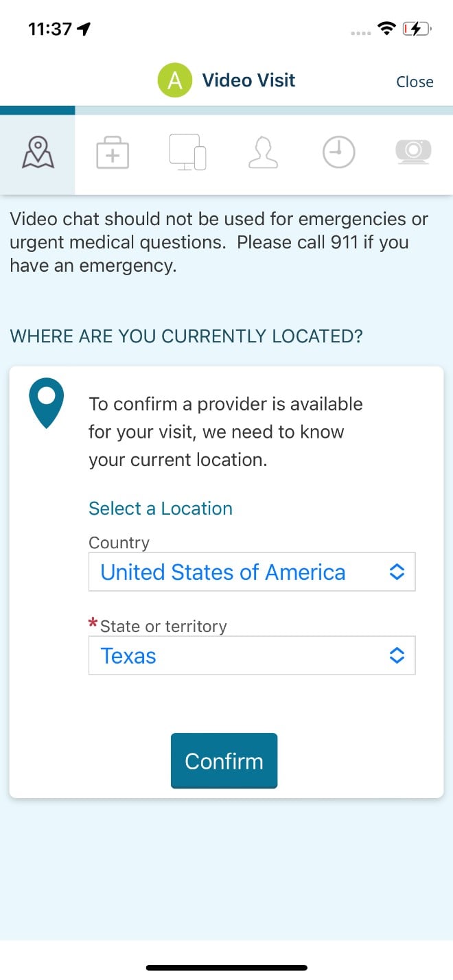Open the Country dropdown
Screen dimensions: 453x980
pos(252,572)
